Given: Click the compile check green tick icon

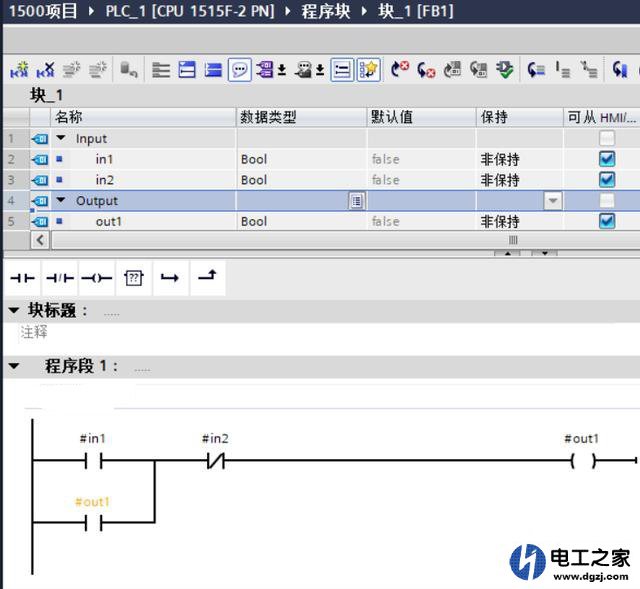Looking at the screenshot, I should tap(505, 70).
